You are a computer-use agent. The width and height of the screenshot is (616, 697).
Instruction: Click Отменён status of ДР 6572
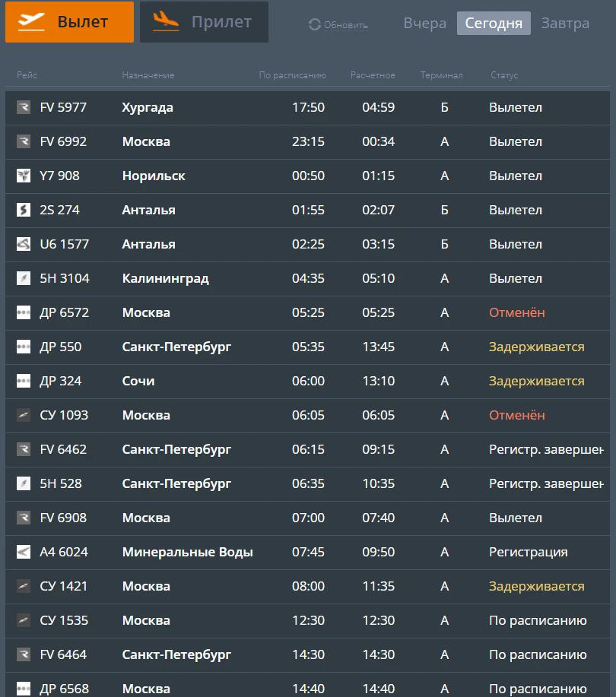point(517,312)
